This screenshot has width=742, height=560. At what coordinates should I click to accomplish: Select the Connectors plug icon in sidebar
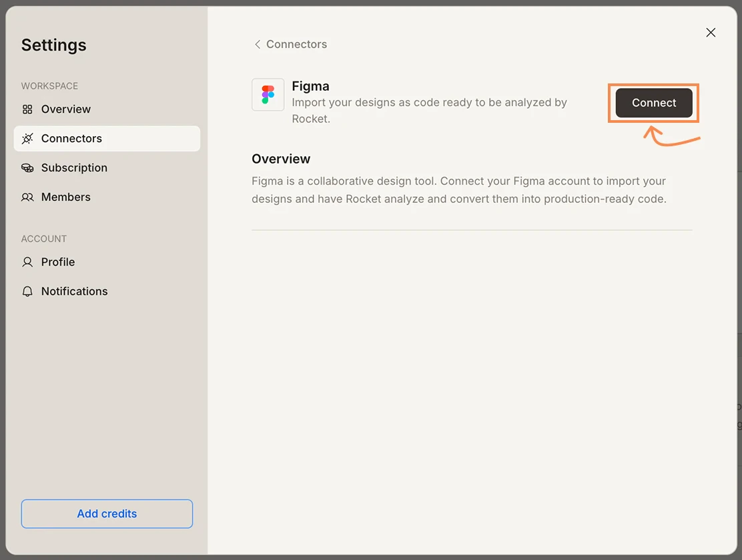[x=27, y=138]
